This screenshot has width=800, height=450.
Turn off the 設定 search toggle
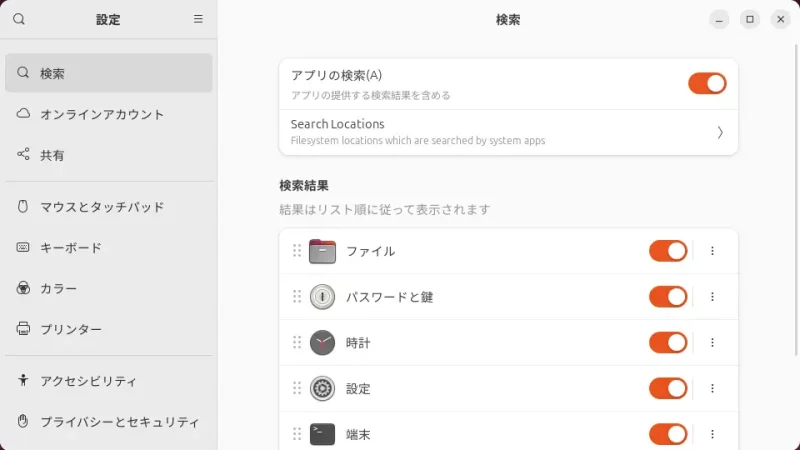(x=668, y=388)
